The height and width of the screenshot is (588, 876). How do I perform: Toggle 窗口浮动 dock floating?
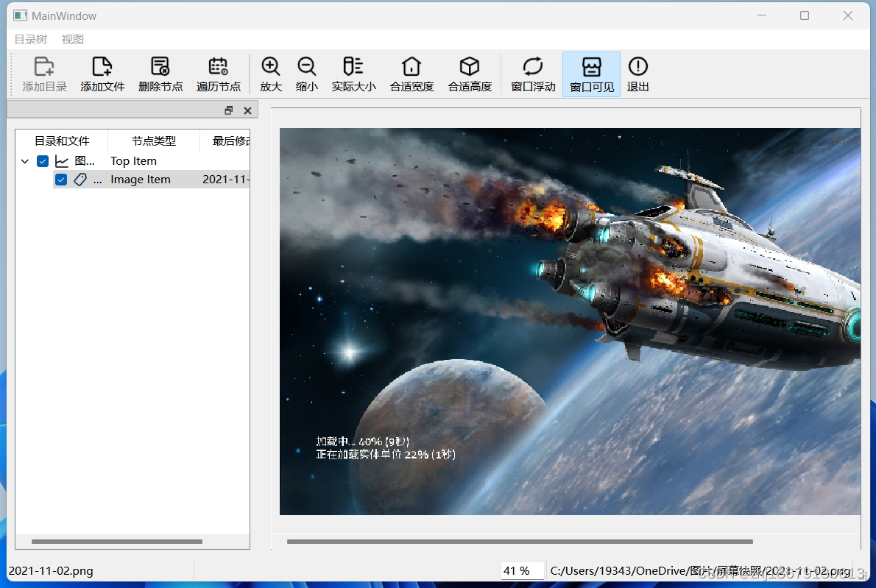coord(533,74)
